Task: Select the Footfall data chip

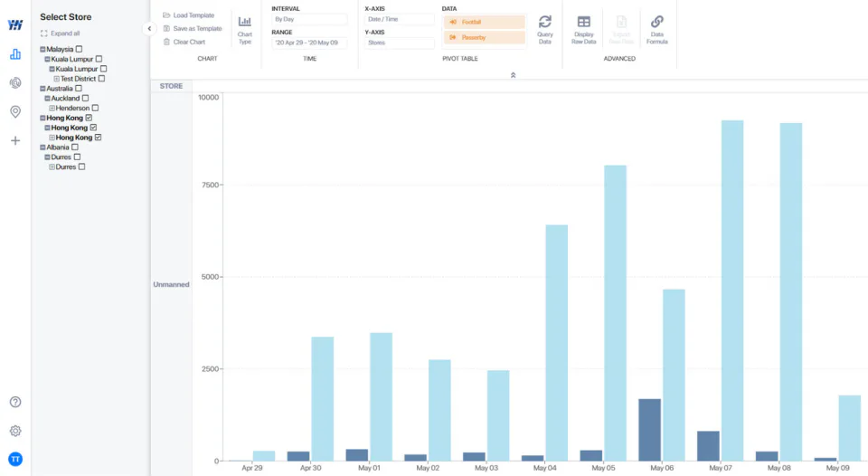Action: click(x=485, y=22)
